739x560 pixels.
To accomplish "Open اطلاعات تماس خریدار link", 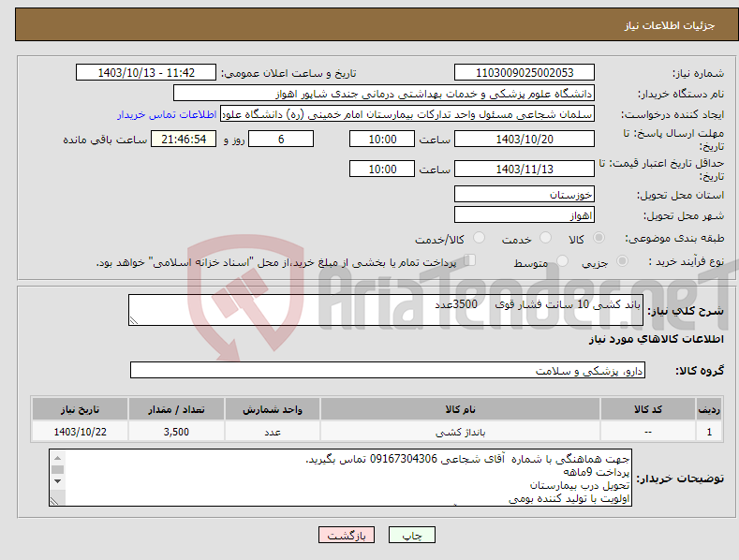I will pyautogui.click(x=167, y=114).
